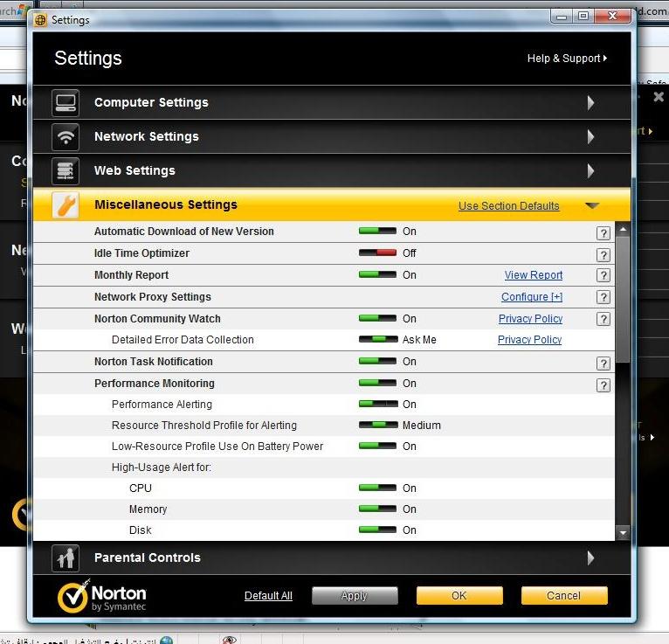The height and width of the screenshot is (644, 669).
Task: Click the View Report link
Action: pos(533,275)
